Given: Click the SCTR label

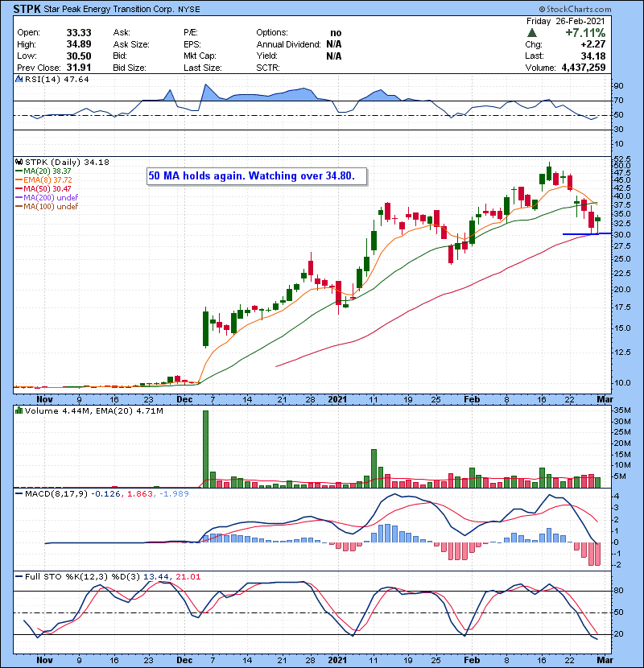Looking at the screenshot, I should tap(268, 68).
